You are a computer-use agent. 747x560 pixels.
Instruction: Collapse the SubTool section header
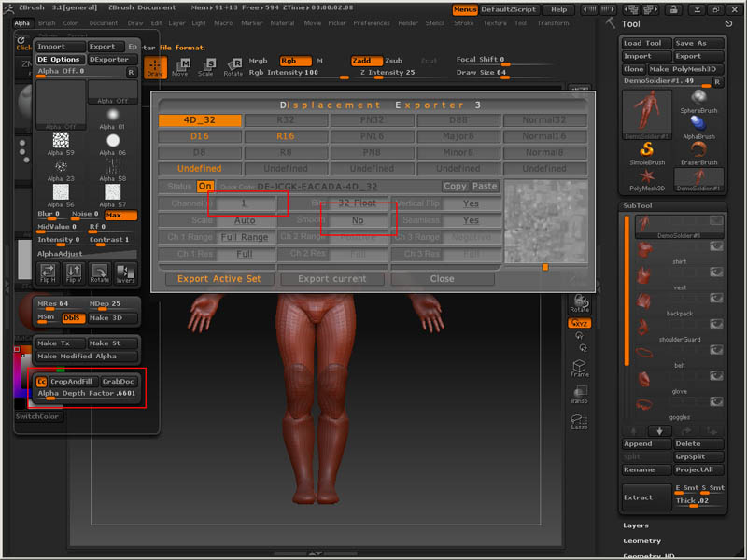[x=641, y=205]
